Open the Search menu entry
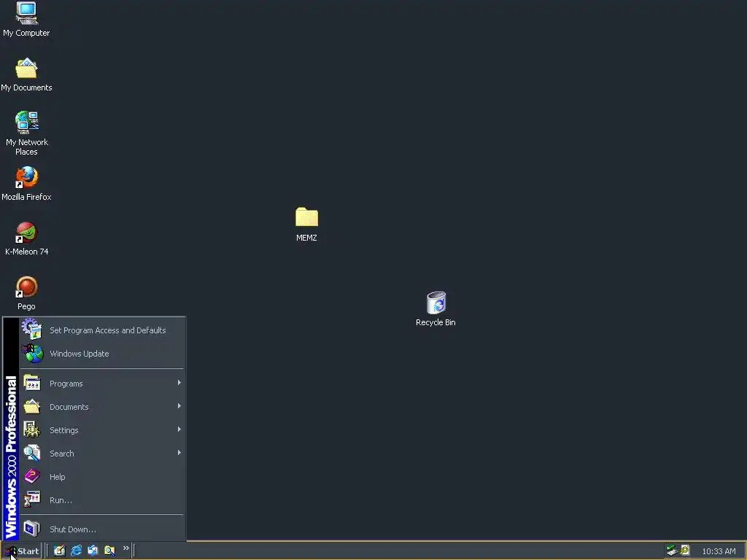 102,454
